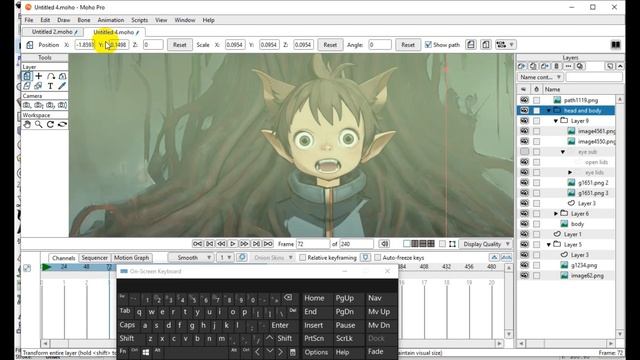
Task: Open the layer options ellipsis icon
Action: pos(568,66)
